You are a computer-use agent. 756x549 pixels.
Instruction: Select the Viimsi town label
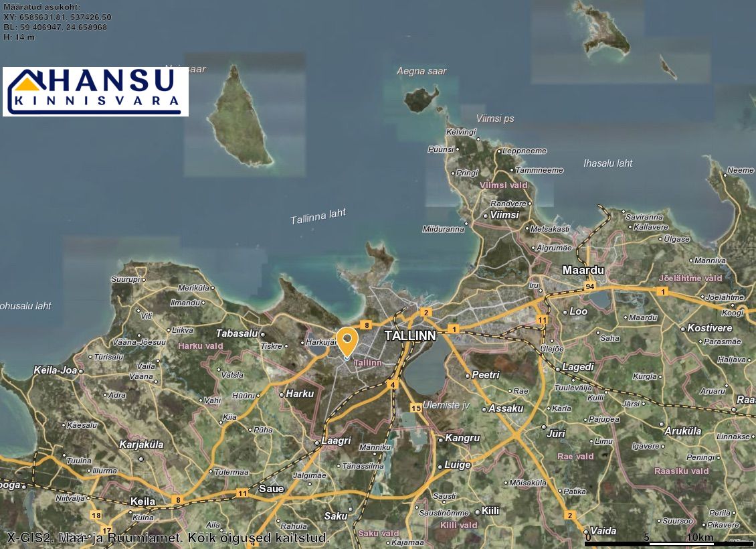click(x=504, y=215)
